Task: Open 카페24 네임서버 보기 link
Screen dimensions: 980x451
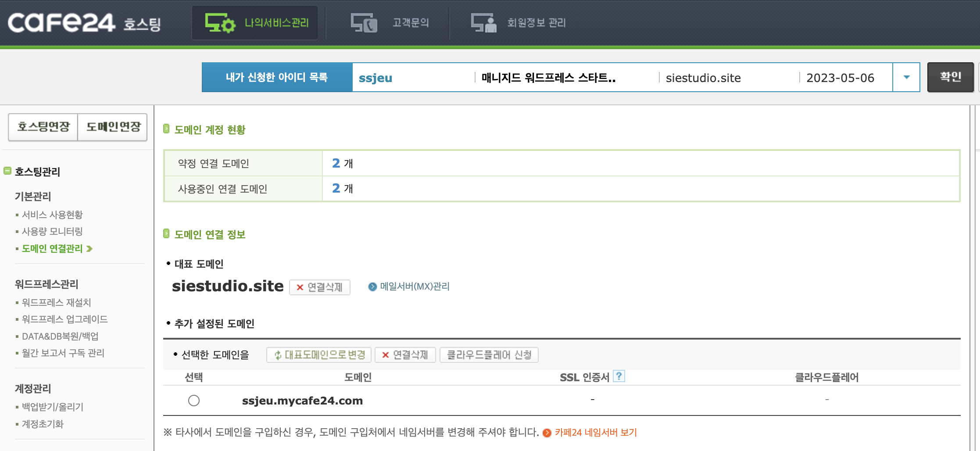Action: (596, 433)
